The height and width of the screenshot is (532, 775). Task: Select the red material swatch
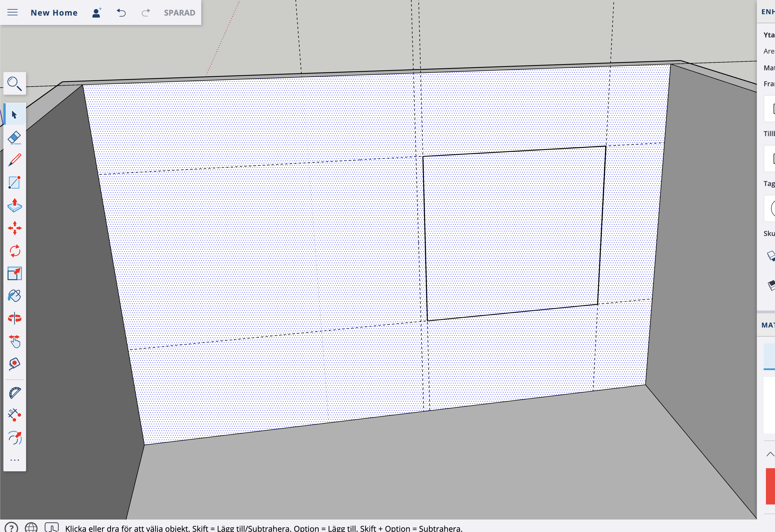click(x=770, y=486)
